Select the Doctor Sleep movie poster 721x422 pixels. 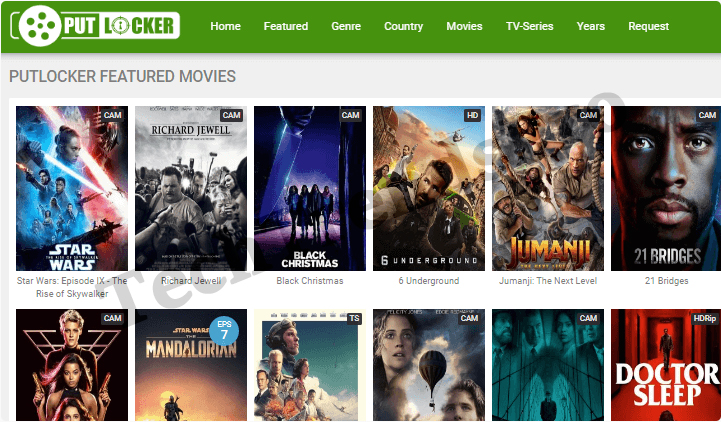[666, 365]
